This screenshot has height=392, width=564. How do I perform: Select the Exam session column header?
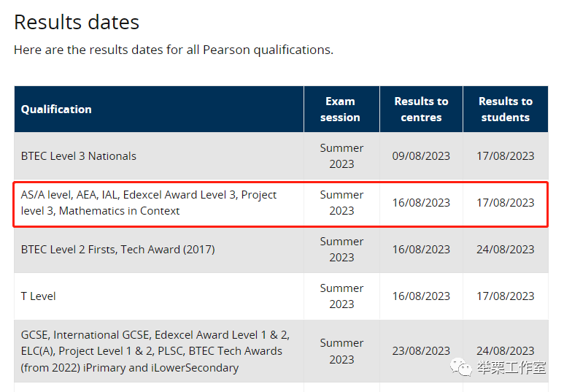pos(341,109)
